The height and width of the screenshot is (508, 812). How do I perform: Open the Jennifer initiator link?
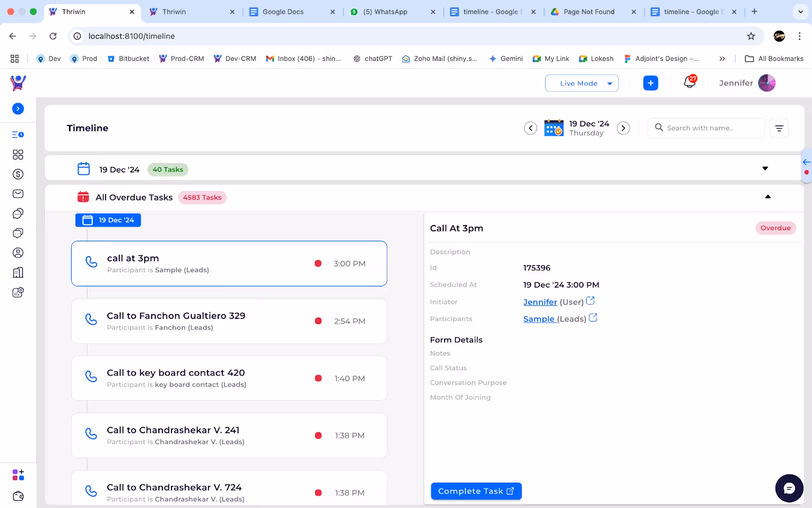(540, 302)
